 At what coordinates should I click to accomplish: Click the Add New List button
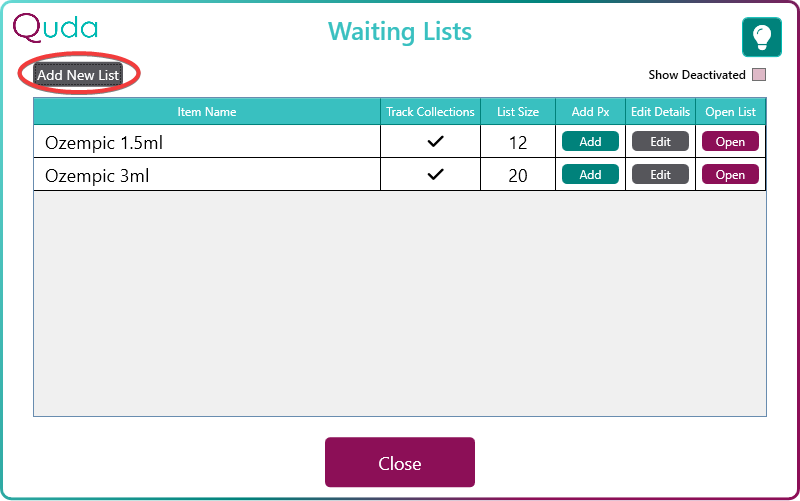click(x=78, y=75)
